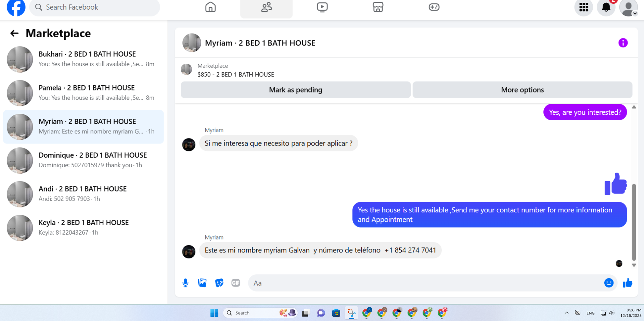This screenshot has height=321, width=644.
Task: Open the $850 - 2 BED 1 BATH HOUSE listing
Action: click(x=236, y=75)
